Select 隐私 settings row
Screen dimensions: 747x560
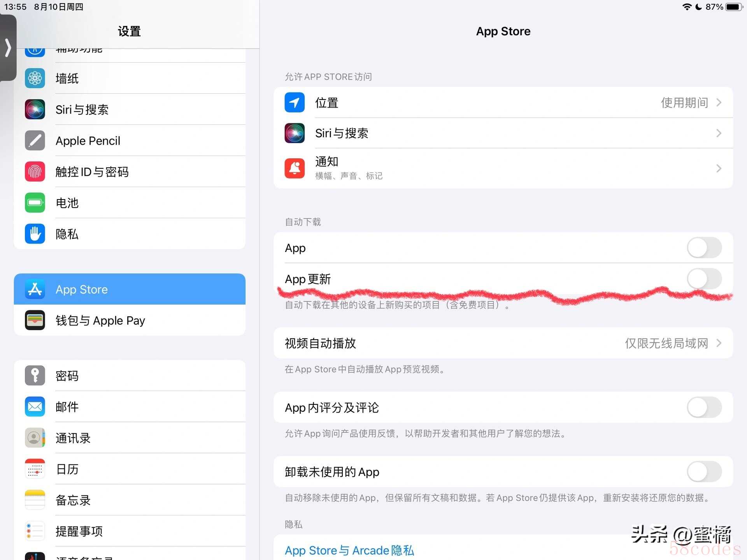click(x=130, y=234)
